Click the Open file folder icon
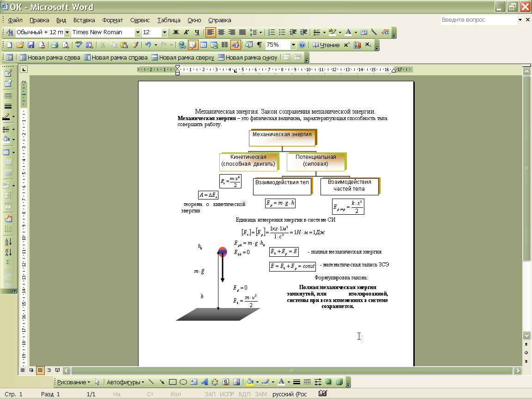 pos(20,45)
